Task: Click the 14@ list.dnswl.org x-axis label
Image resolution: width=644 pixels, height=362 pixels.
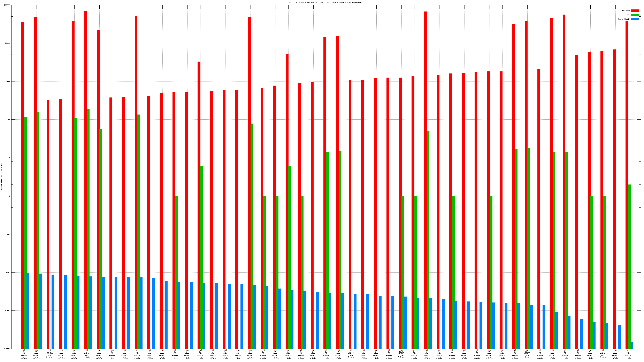Action: 112,354
